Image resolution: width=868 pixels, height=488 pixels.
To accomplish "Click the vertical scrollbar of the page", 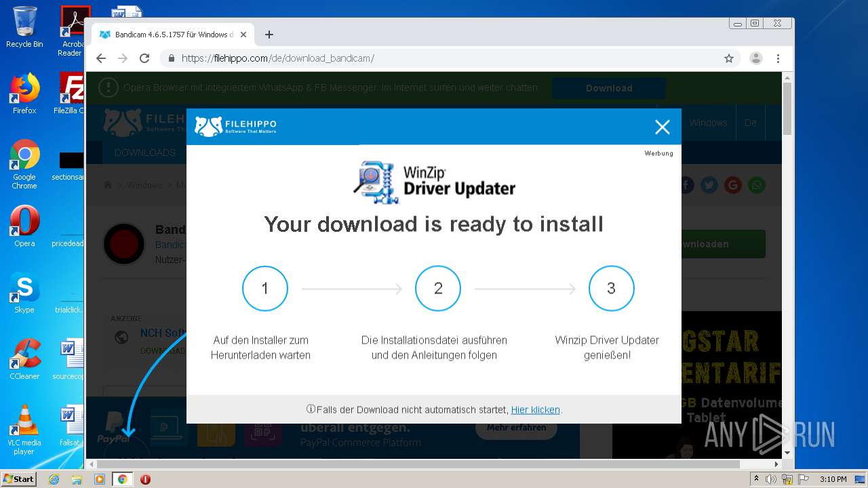I will tap(787, 108).
